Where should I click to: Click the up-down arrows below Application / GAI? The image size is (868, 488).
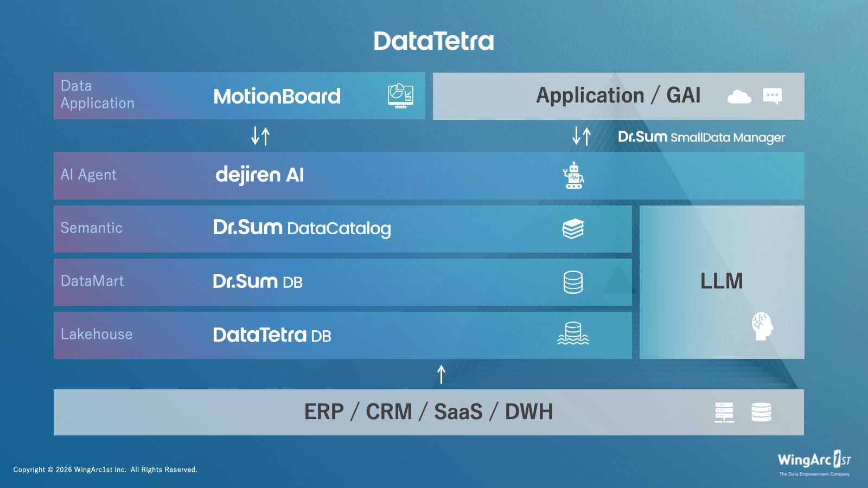tap(582, 136)
